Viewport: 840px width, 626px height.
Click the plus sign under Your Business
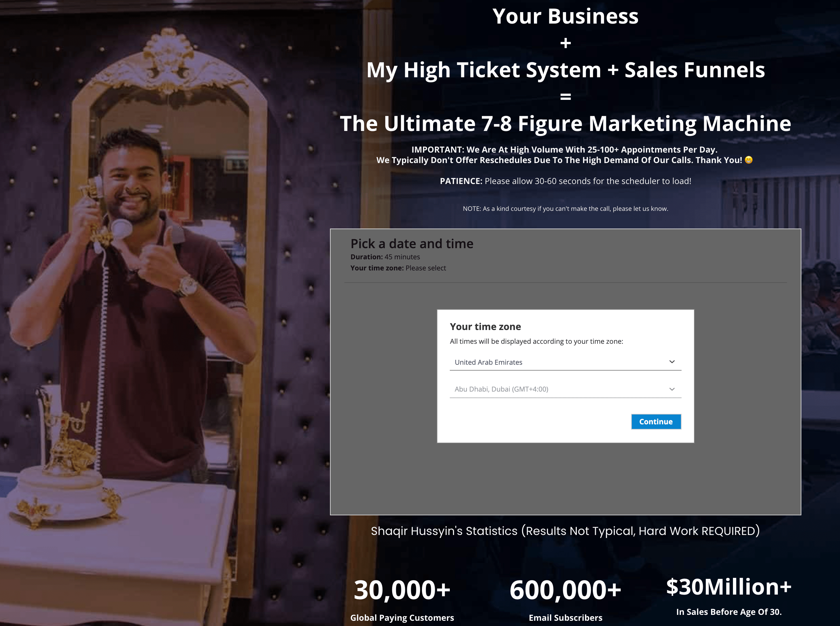[x=565, y=43]
